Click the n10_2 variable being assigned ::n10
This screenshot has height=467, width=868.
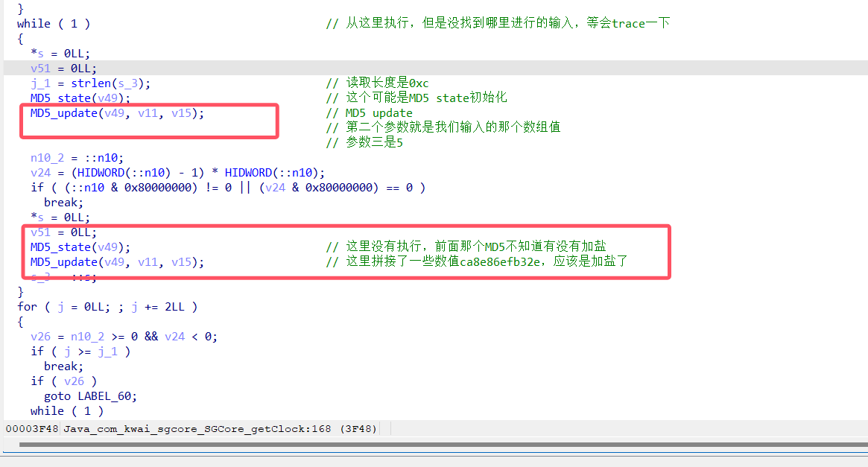pos(46,158)
